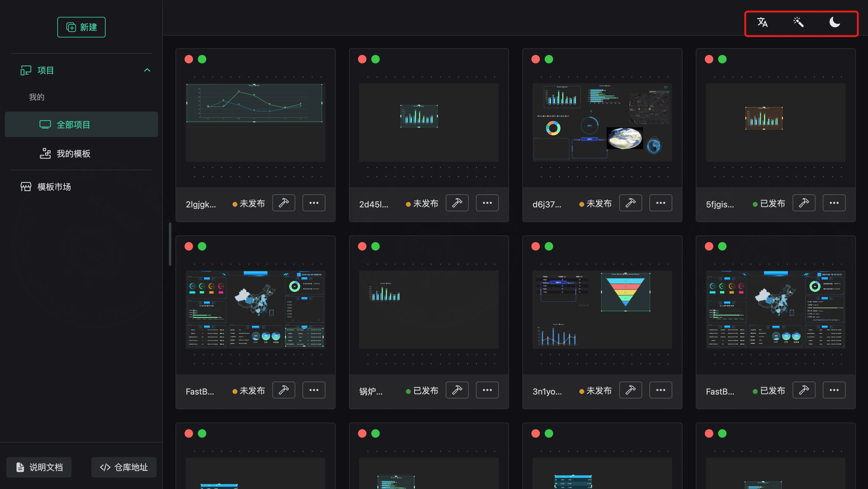868x489 pixels.
Task: Click the 项目 menu header
Action: [x=81, y=70]
